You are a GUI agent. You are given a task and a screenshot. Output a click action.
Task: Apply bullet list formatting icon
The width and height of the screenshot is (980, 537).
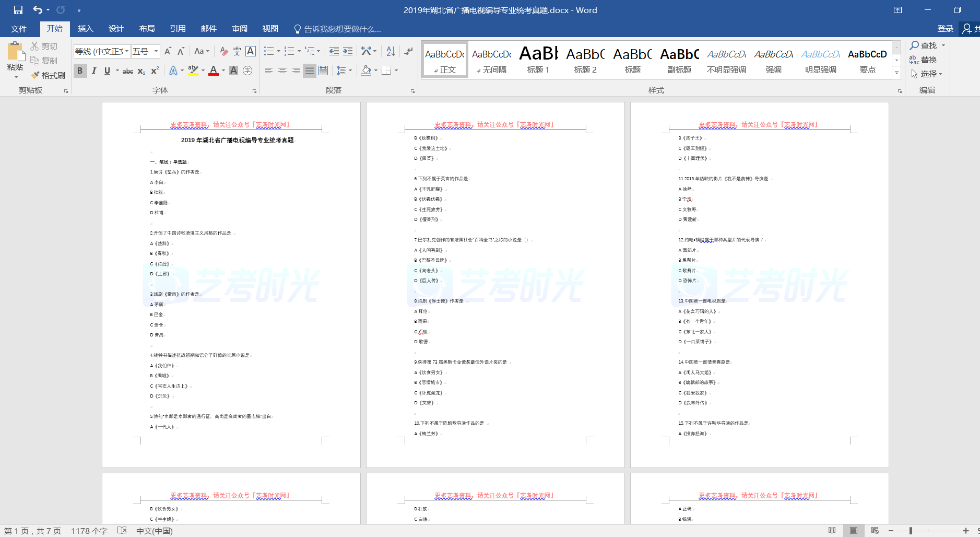coord(268,51)
